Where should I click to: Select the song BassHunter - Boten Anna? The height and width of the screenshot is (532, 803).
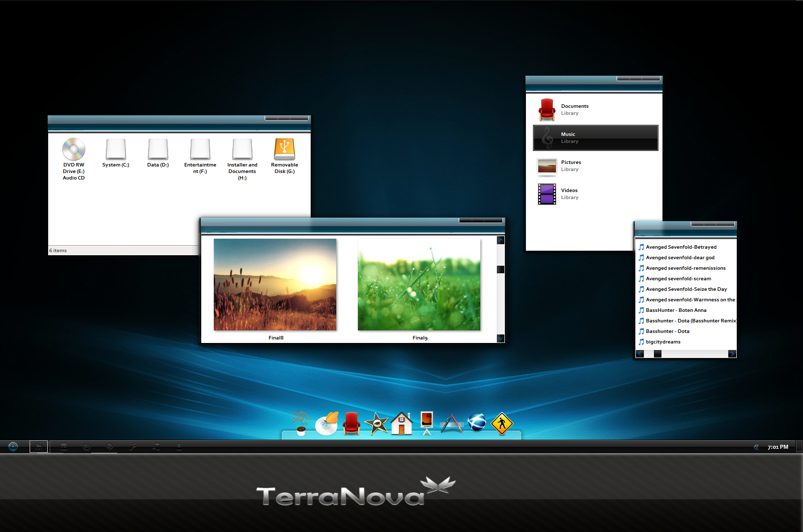click(677, 310)
